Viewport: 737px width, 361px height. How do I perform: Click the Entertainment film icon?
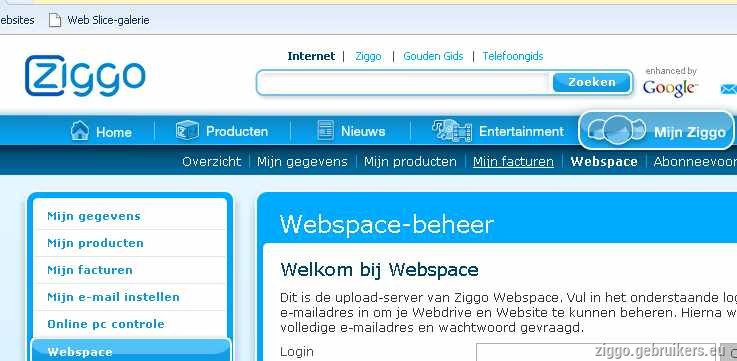click(x=452, y=131)
